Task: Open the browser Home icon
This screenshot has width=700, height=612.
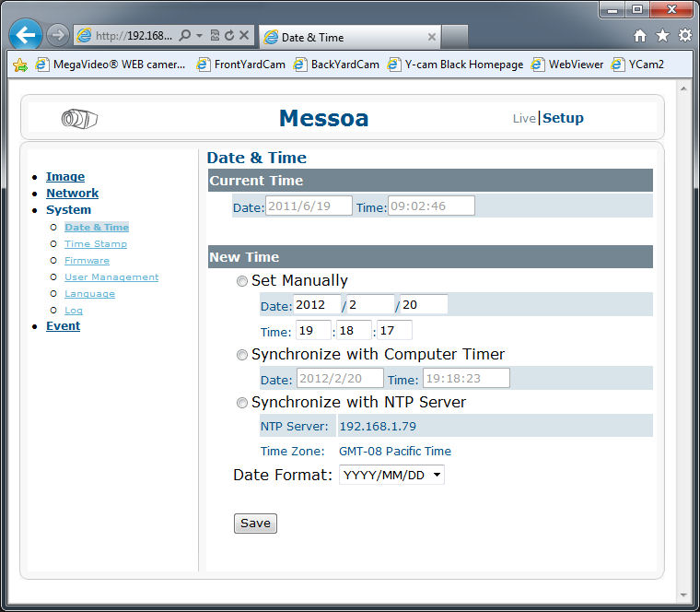Action: click(x=640, y=36)
